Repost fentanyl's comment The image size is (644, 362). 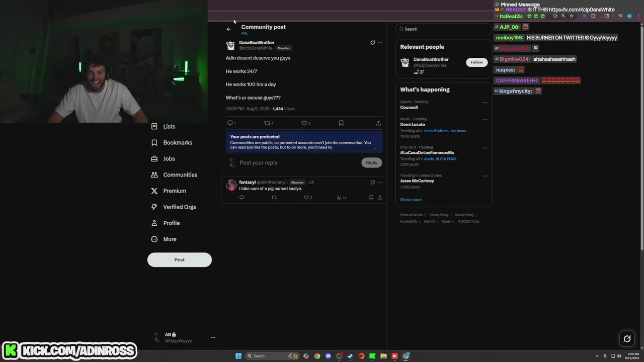tap(274, 198)
